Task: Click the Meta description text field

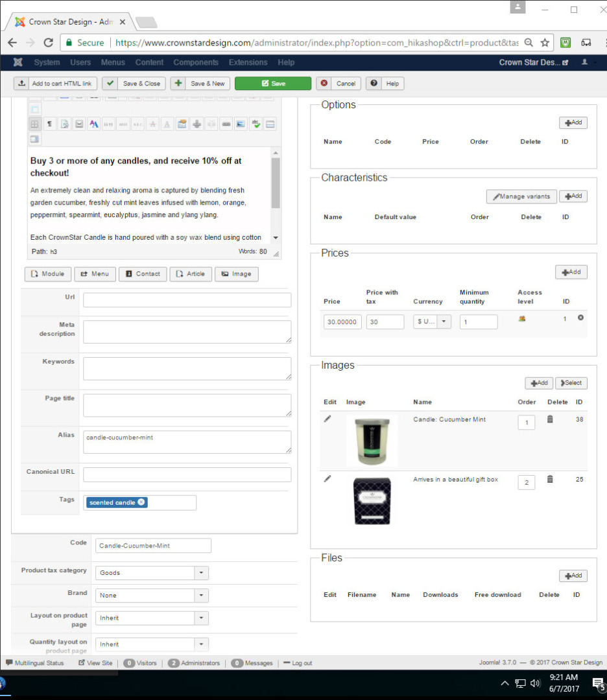Action: pos(187,331)
